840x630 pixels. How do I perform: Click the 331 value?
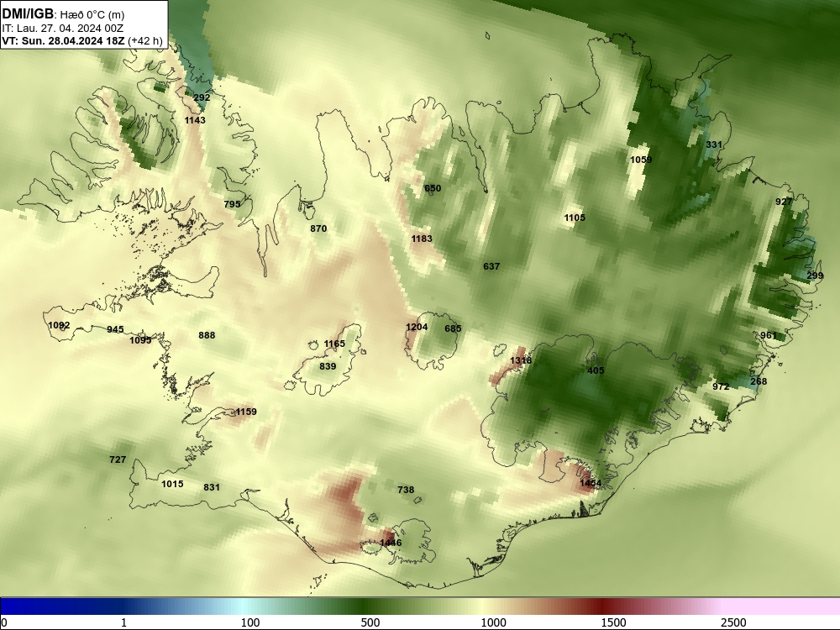click(713, 144)
